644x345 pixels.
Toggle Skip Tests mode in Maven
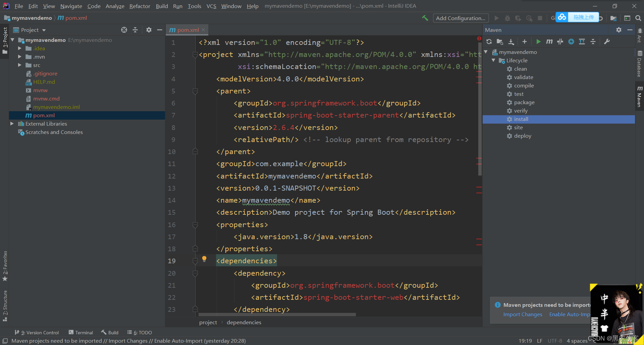tap(571, 42)
